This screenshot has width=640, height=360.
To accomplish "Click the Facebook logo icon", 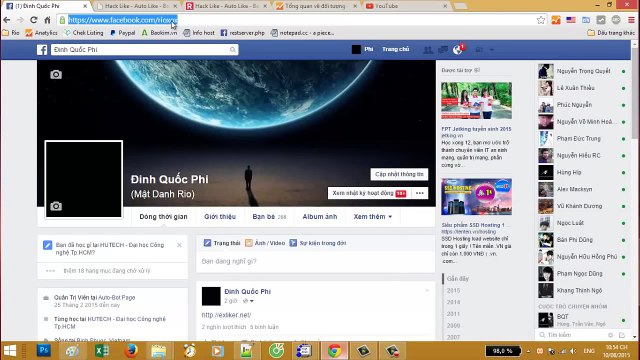I will (x=42, y=50).
